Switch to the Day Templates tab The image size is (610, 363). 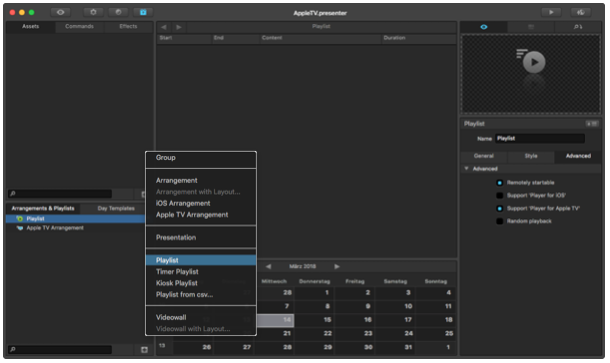pyautogui.click(x=116, y=209)
